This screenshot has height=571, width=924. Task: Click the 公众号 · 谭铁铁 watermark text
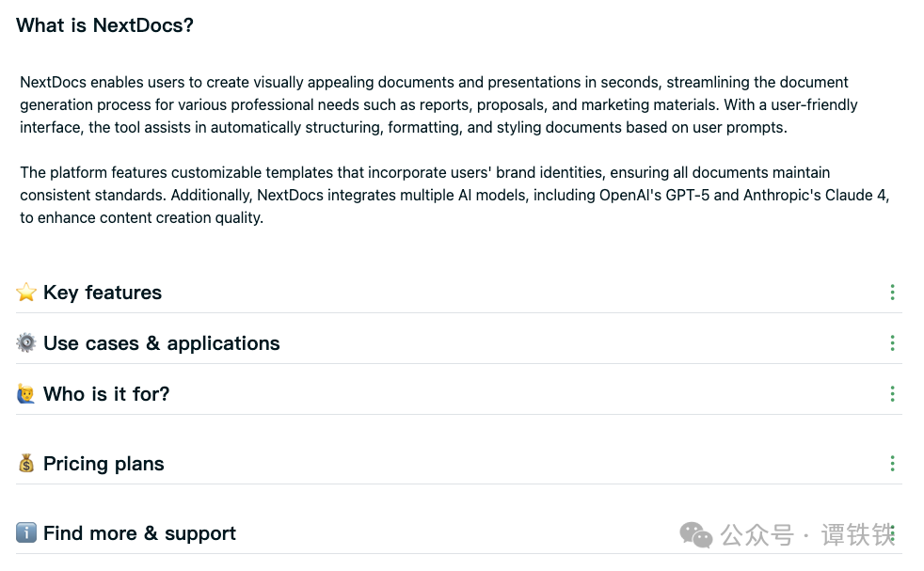805,535
